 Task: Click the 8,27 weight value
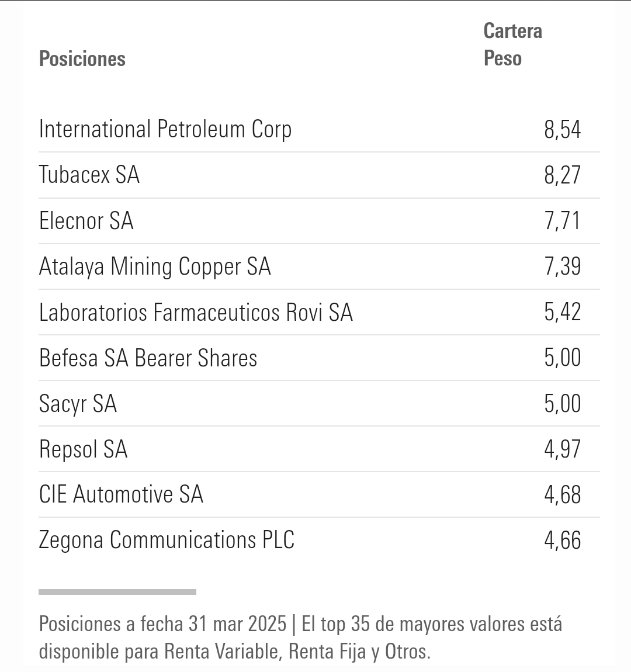(x=563, y=175)
